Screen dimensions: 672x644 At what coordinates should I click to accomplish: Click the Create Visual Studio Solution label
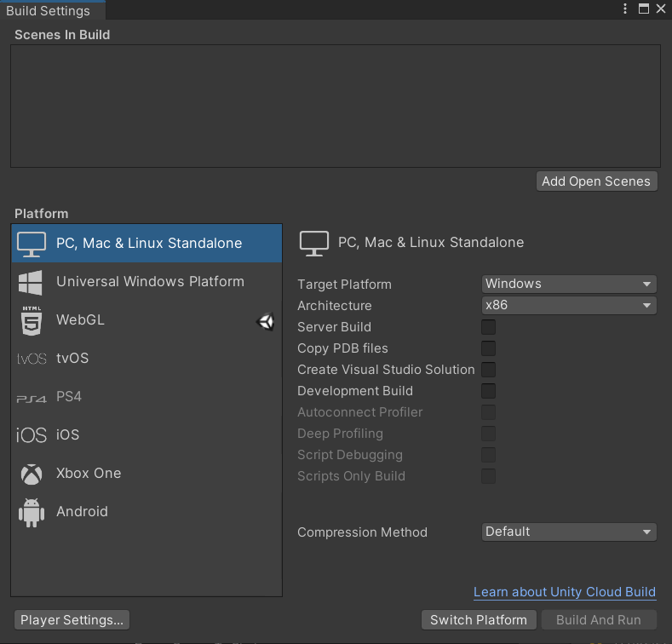386,370
